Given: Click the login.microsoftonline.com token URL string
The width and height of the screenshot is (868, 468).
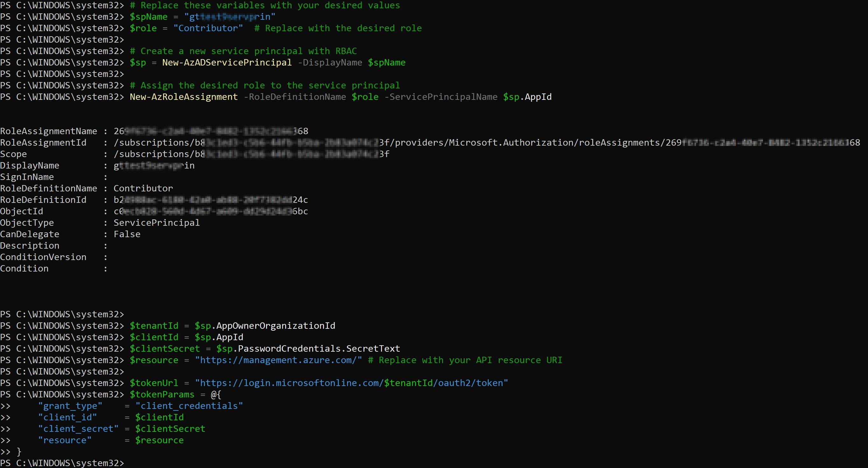Looking at the screenshot, I should pyautogui.click(x=351, y=383).
